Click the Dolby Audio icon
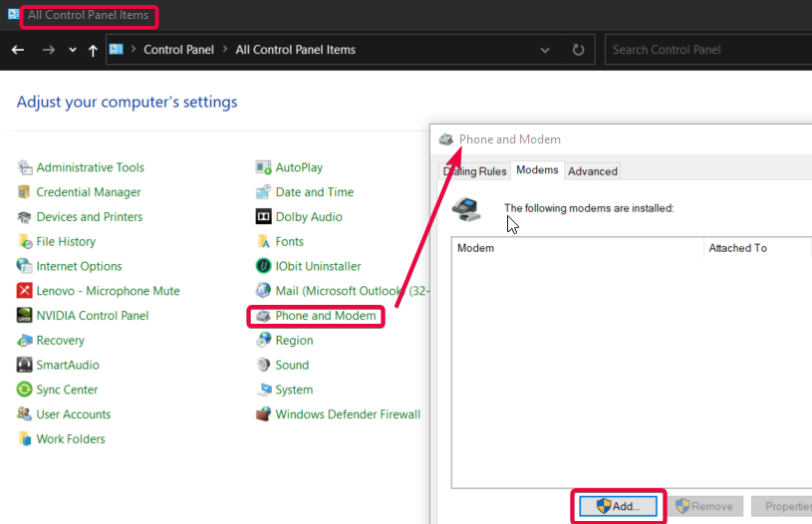The height and width of the screenshot is (524, 812). (264, 217)
